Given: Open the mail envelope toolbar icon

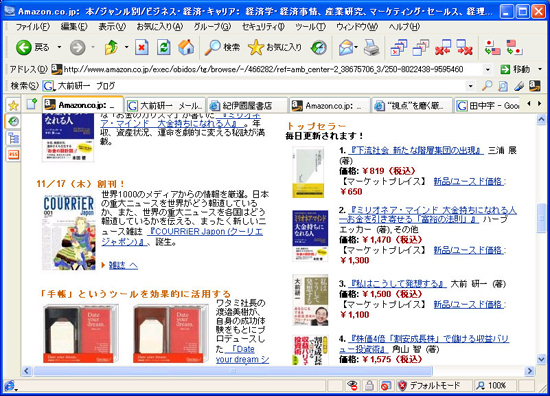Looking at the screenshot, I should pos(347,47).
